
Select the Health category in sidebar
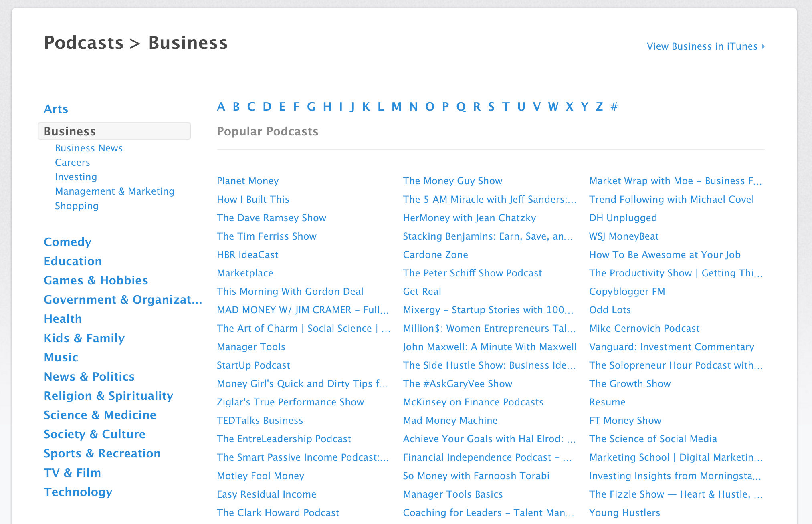coord(63,318)
